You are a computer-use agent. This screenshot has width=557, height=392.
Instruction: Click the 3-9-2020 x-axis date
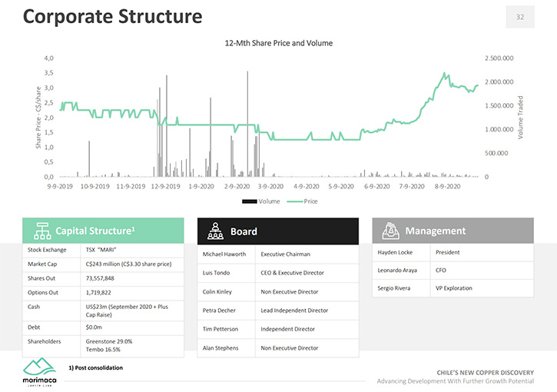[x=270, y=186]
